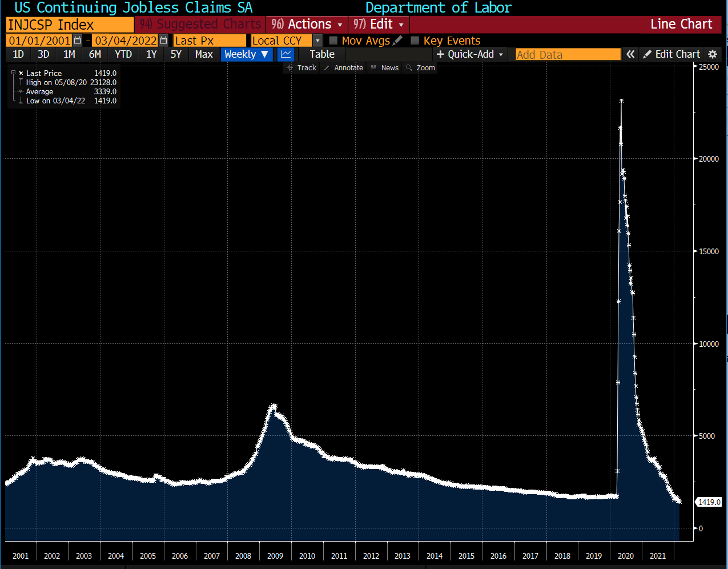
Task: Open the Edit menu
Action: point(379,25)
